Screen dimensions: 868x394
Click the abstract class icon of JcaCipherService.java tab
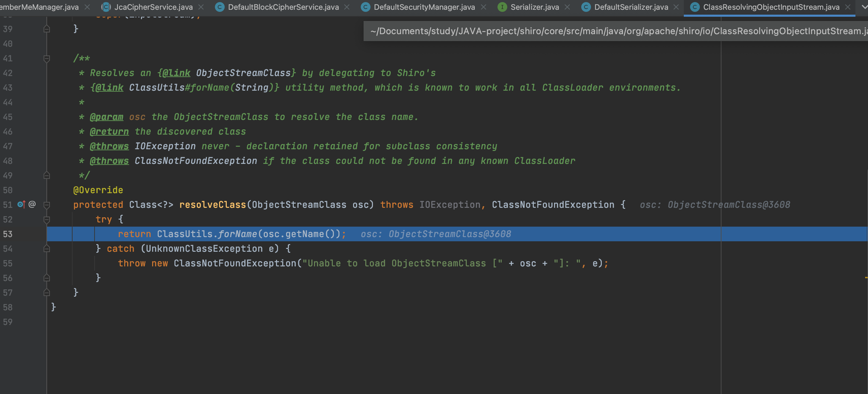(x=106, y=7)
